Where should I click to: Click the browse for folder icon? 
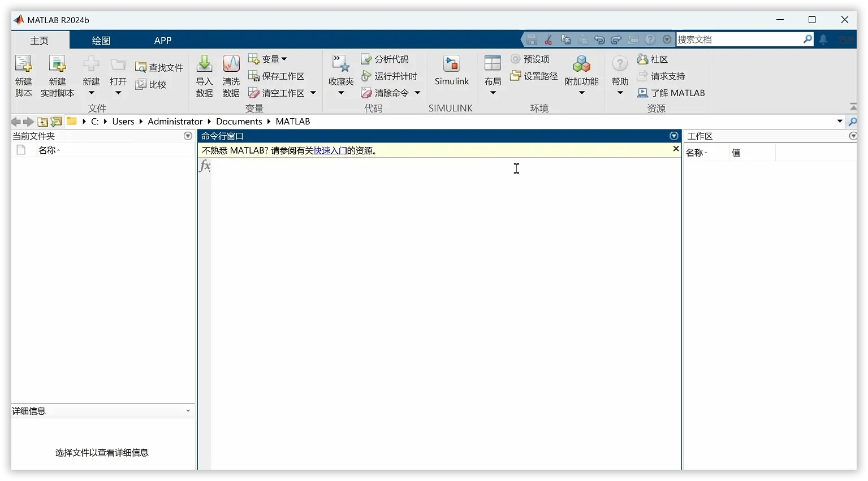56,122
